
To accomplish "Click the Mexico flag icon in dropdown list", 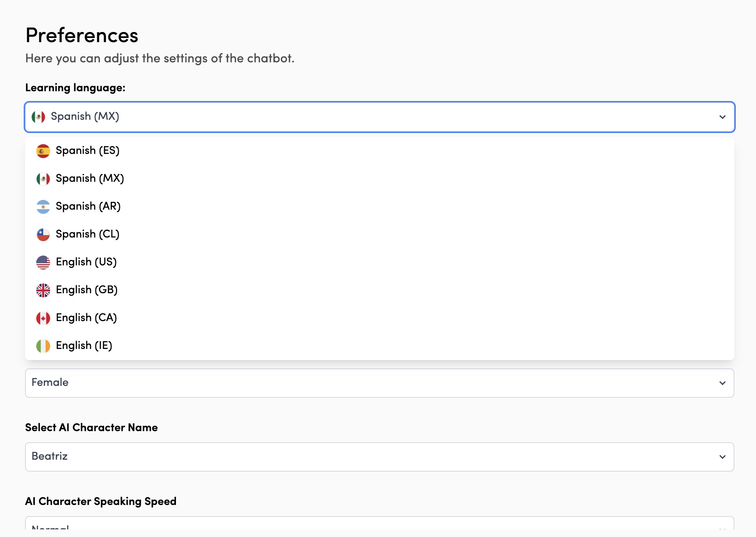I will tap(43, 179).
